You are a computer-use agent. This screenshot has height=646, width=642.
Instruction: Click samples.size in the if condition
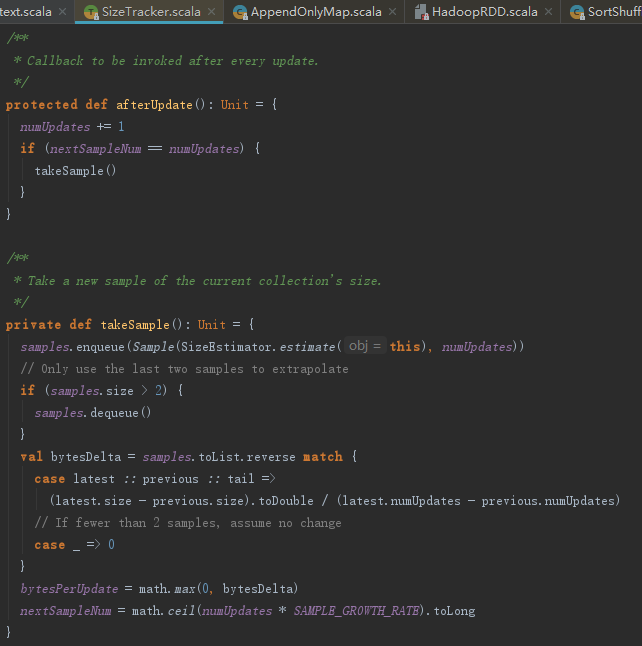tap(91, 391)
